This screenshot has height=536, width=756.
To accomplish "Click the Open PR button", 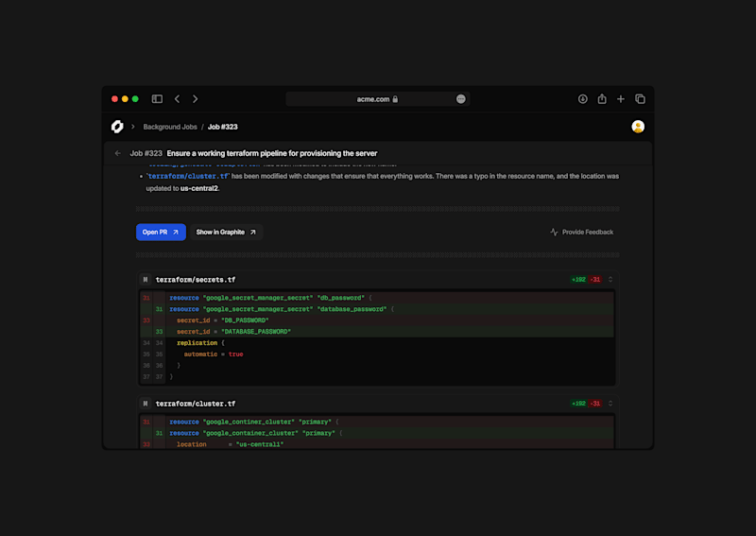I will point(161,232).
